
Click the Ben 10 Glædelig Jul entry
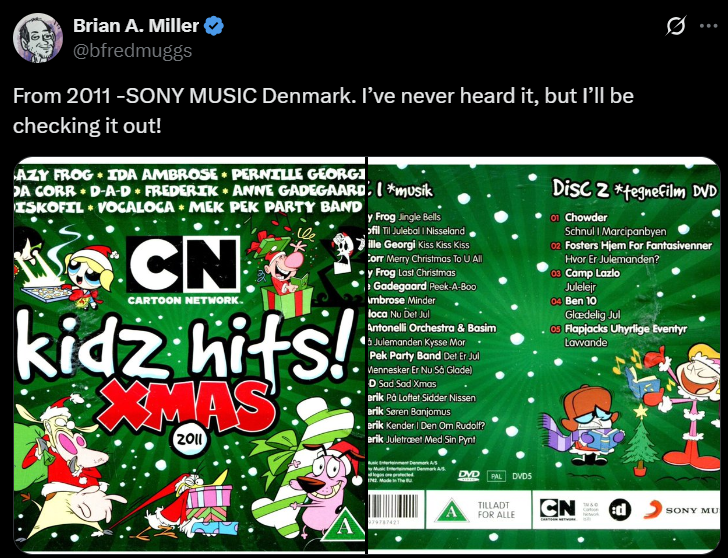(585, 307)
